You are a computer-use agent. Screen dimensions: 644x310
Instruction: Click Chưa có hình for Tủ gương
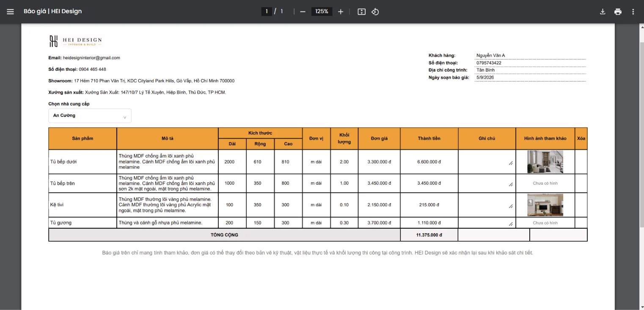[545, 223]
